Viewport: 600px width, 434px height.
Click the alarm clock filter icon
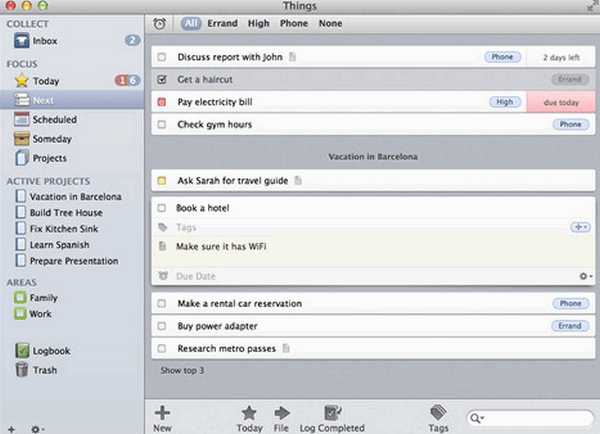point(160,24)
